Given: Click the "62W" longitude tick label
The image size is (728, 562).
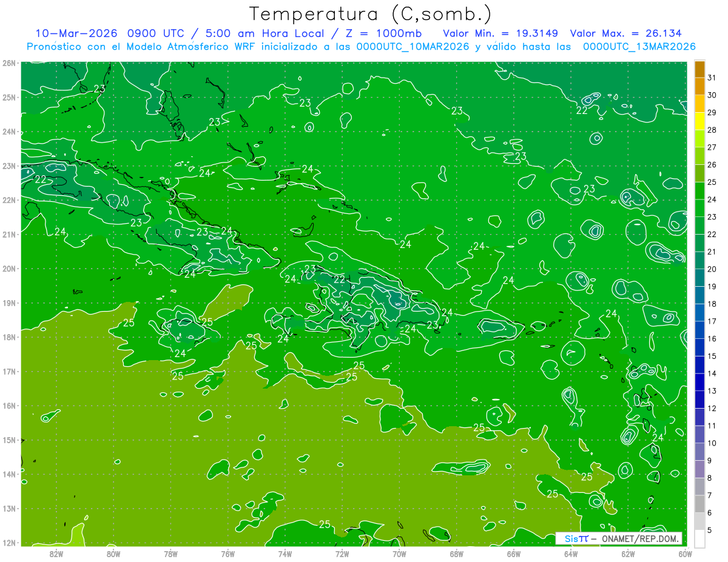Looking at the screenshot, I should coord(628,554).
